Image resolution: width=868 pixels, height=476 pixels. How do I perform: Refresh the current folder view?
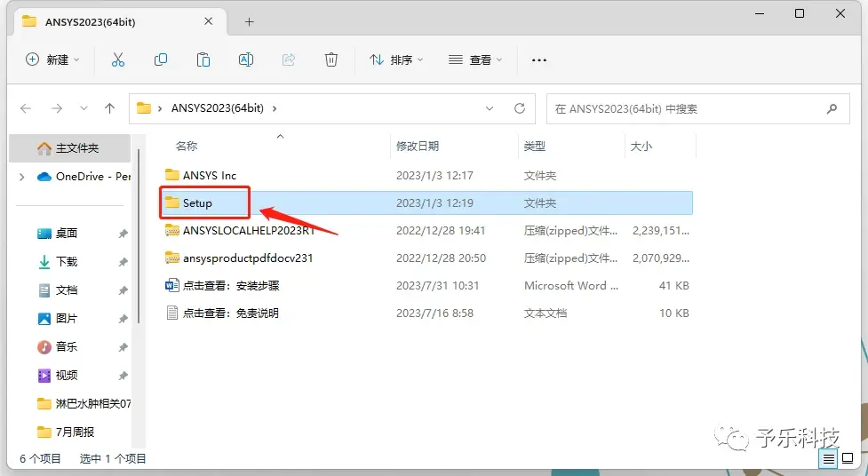[x=519, y=108]
